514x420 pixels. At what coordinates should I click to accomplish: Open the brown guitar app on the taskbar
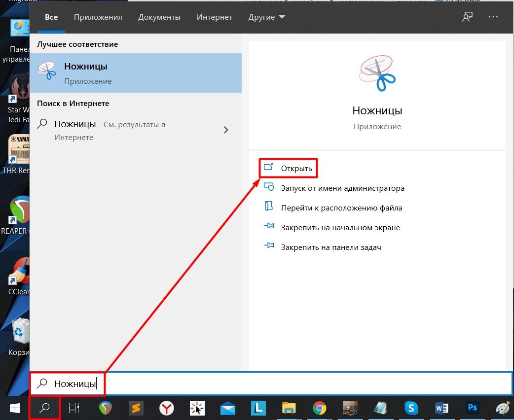[x=350, y=408]
